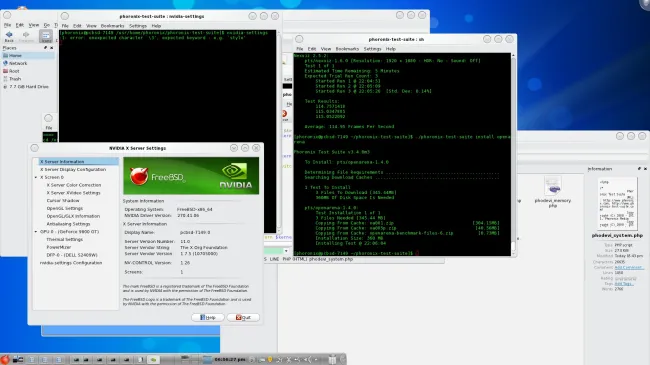Click the volume speaker tray icon
650x365 pixels.
[307, 360]
